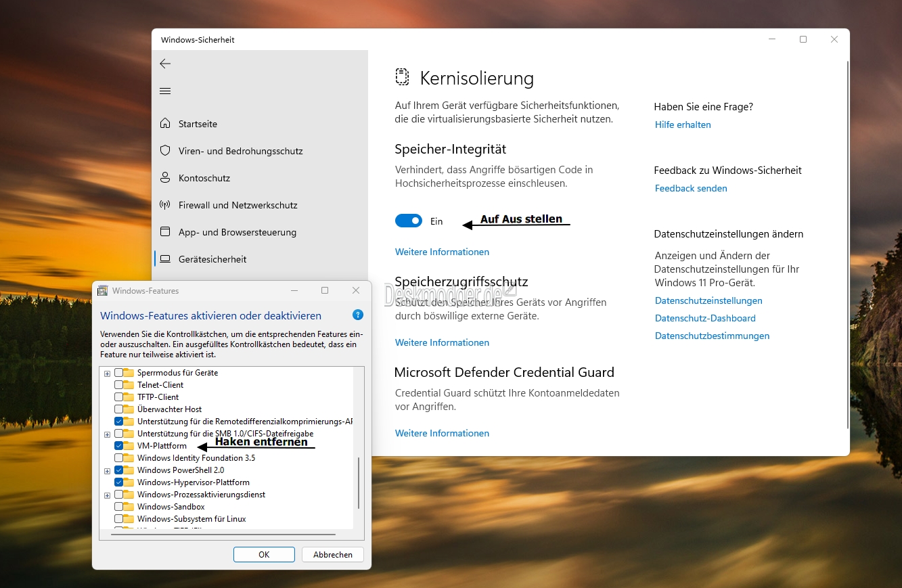Check the TFTP-Client checkbox

119,397
